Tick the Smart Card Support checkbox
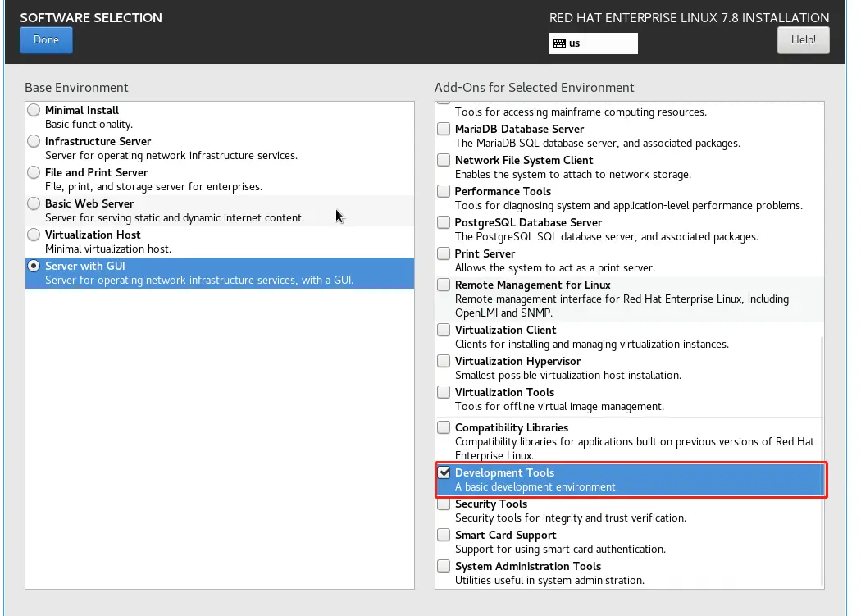The width and height of the screenshot is (861, 616). (444, 535)
